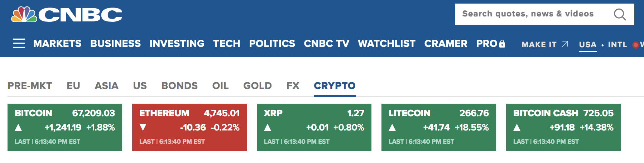Click the Bitcoin up arrow indicator
The height and width of the screenshot is (163, 644).
[x=19, y=127]
